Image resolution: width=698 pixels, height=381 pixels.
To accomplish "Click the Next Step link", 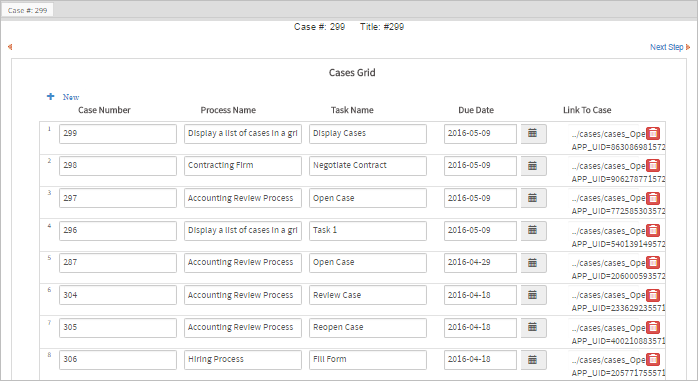I will [x=666, y=47].
